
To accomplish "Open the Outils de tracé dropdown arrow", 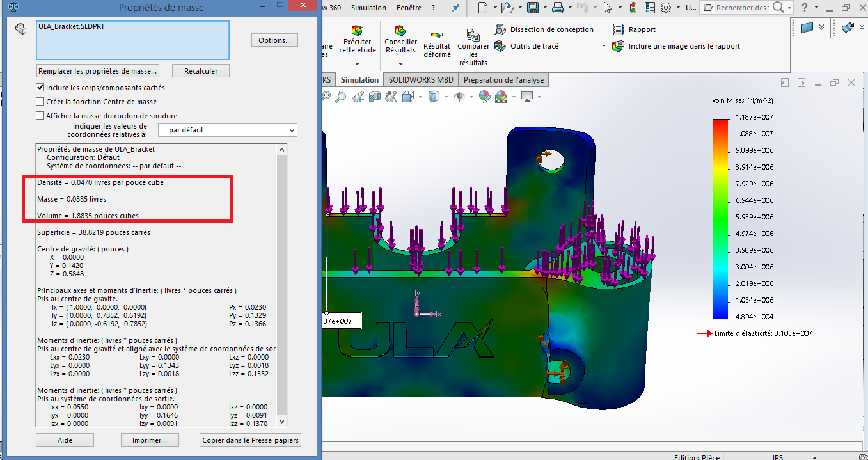I will [x=604, y=46].
